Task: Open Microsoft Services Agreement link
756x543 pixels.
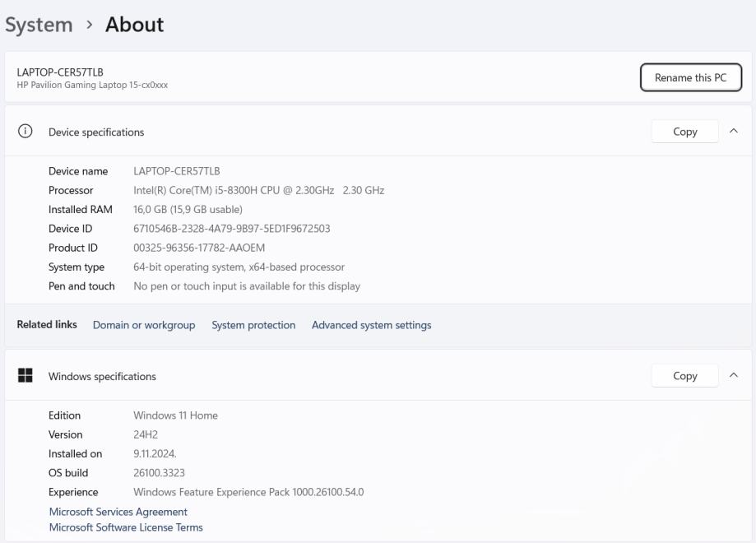Action: (118, 512)
